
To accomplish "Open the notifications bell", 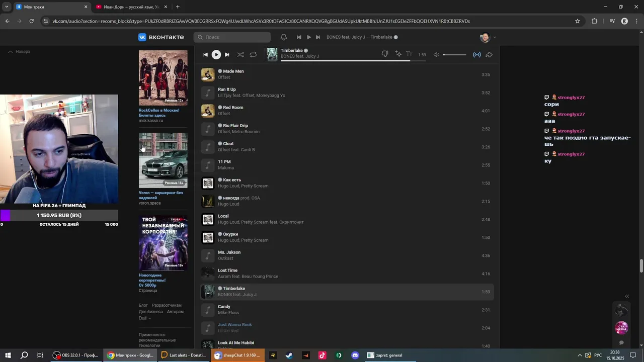I will 284,37.
